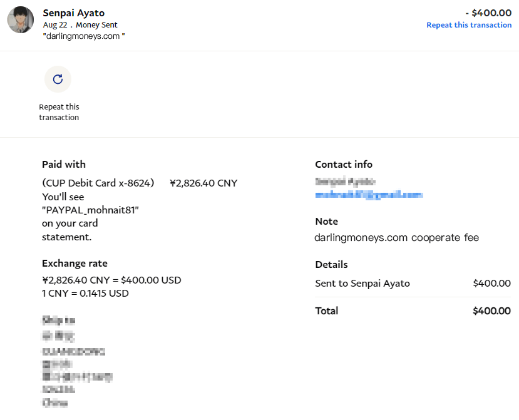519x420 pixels.
Task: Click the "Paid with" heading
Action: tap(64, 164)
